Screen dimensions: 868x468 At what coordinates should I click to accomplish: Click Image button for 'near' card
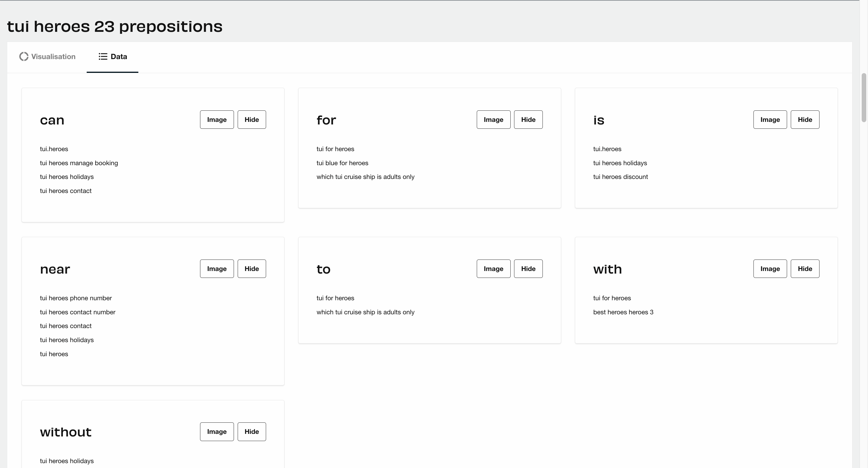tap(217, 269)
